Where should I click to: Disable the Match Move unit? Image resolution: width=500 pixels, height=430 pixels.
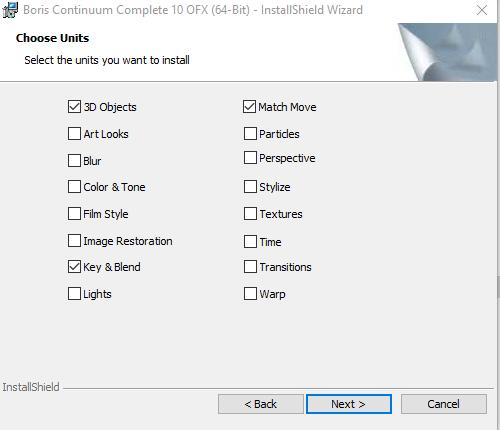249,107
